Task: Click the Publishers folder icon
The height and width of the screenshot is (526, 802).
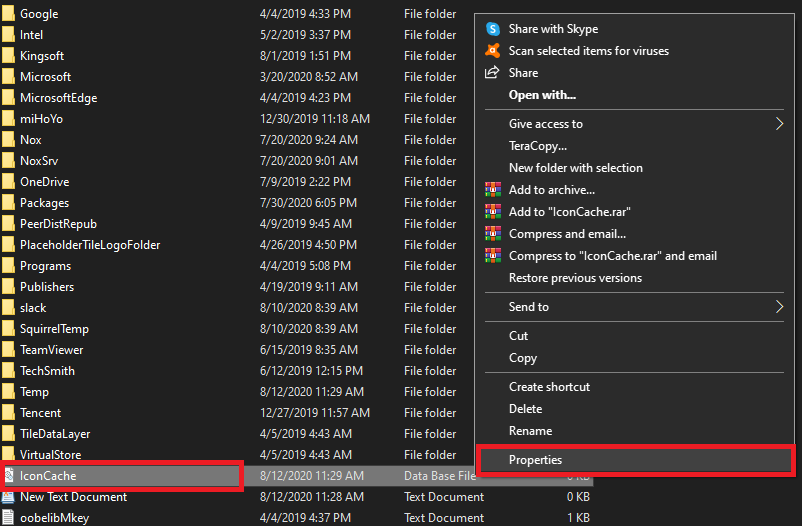Action: pos(8,287)
